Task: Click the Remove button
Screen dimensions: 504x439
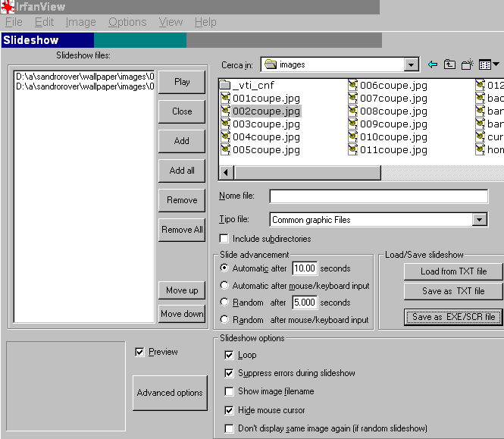Action: click(182, 200)
